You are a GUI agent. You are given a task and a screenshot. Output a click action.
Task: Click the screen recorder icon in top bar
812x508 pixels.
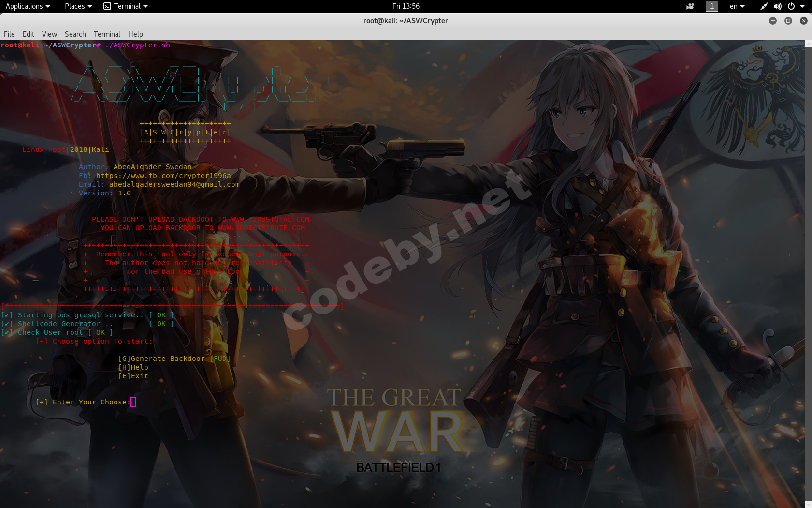pyautogui.click(x=690, y=6)
